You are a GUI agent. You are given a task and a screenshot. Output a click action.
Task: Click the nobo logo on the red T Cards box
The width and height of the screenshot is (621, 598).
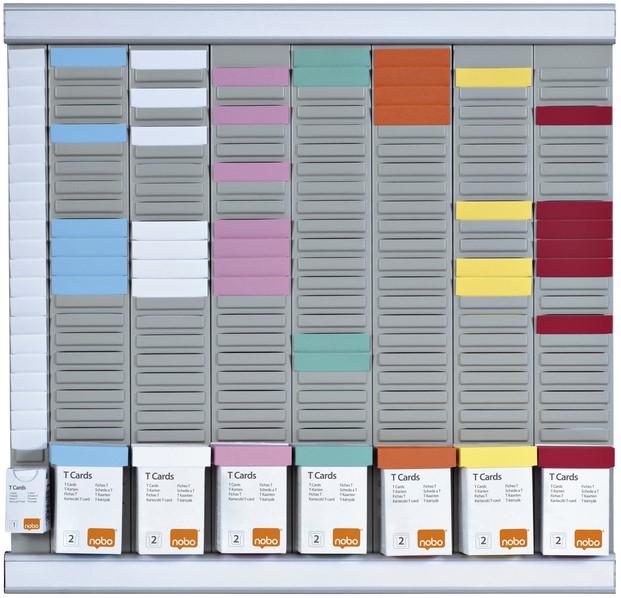588,538
